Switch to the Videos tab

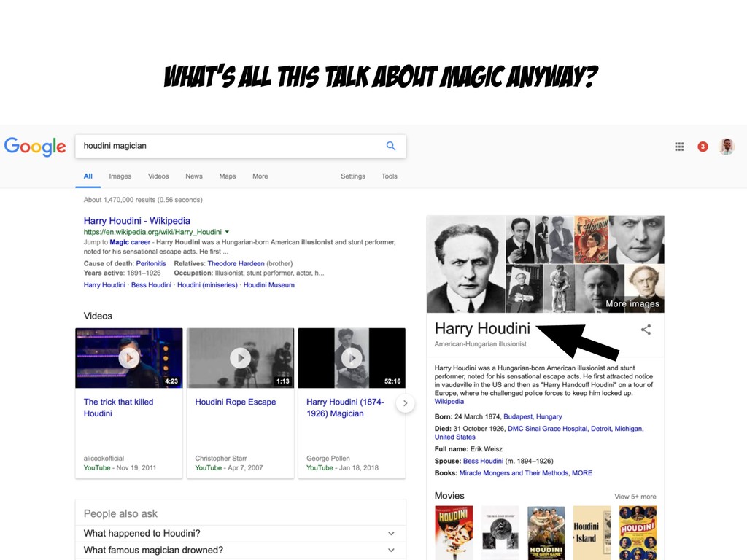coord(158,176)
